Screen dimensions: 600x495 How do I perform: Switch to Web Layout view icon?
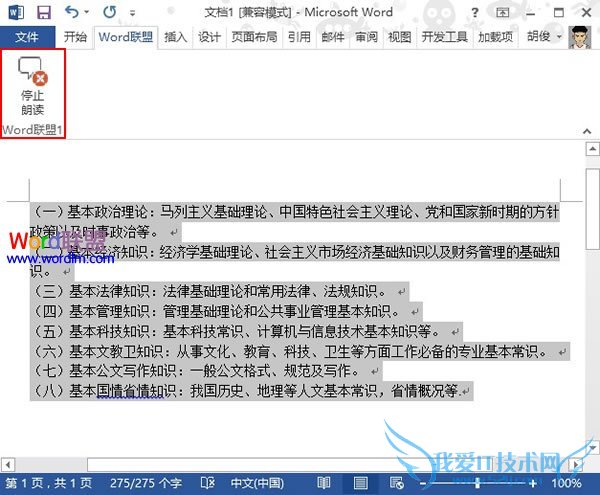pyautogui.click(x=396, y=484)
